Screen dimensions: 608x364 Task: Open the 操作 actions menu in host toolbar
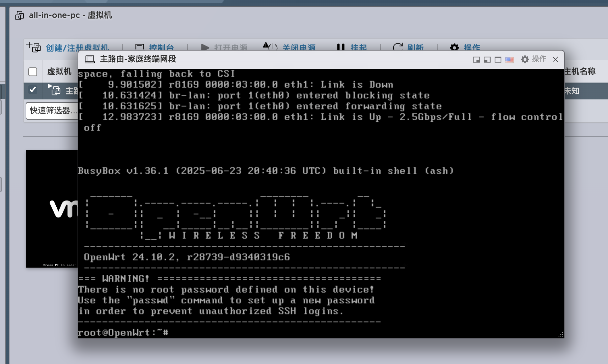point(472,47)
